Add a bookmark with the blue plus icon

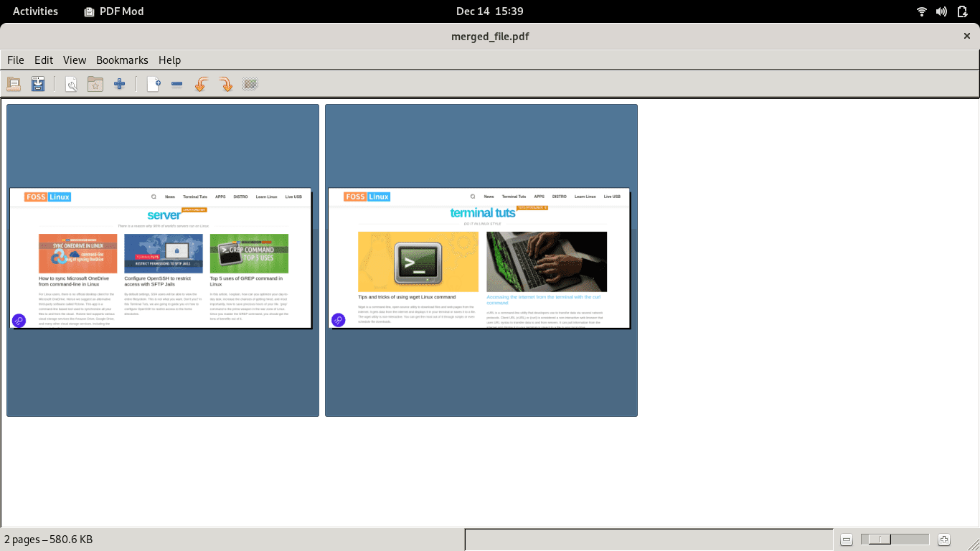click(x=120, y=85)
